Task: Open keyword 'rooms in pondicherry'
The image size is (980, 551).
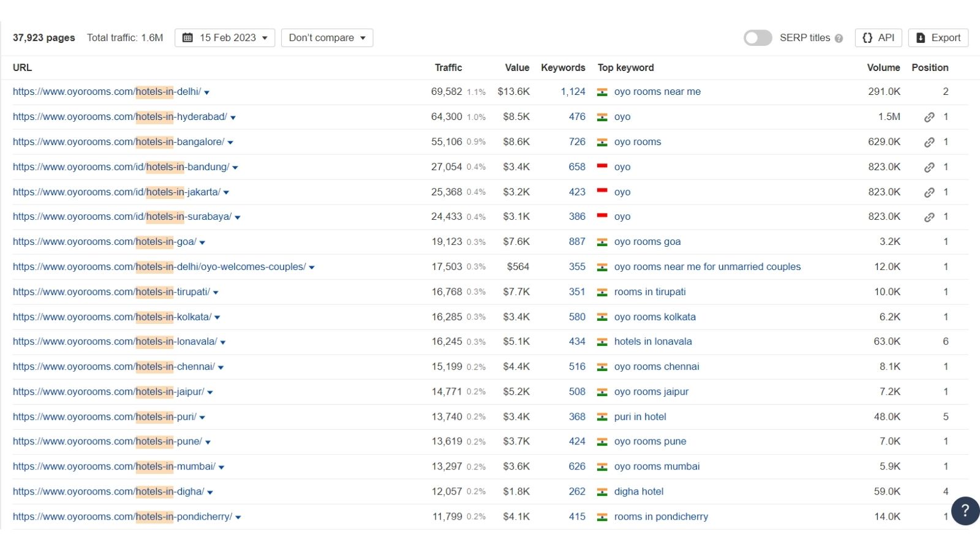Action: pyautogui.click(x=661, y=517)
